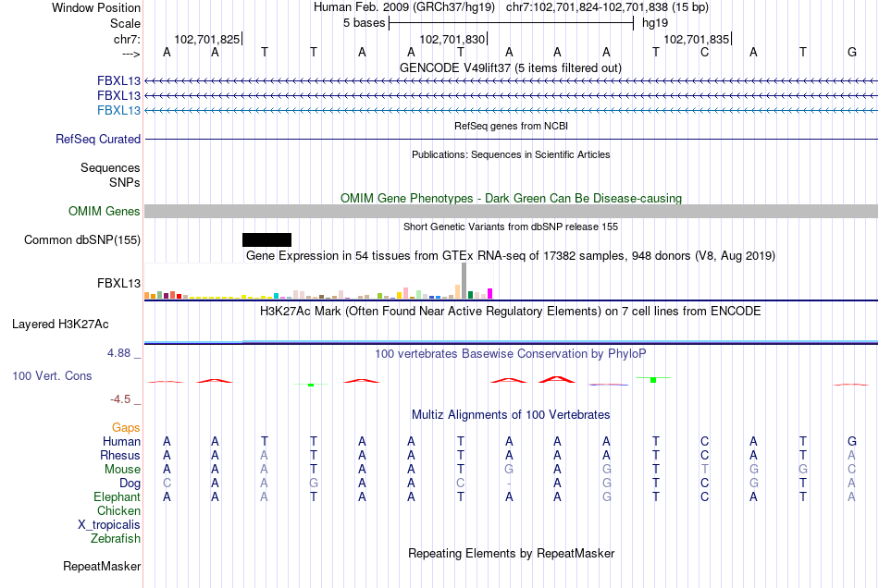Click the -4.5 PhyloP lower value

pos(120,399)
